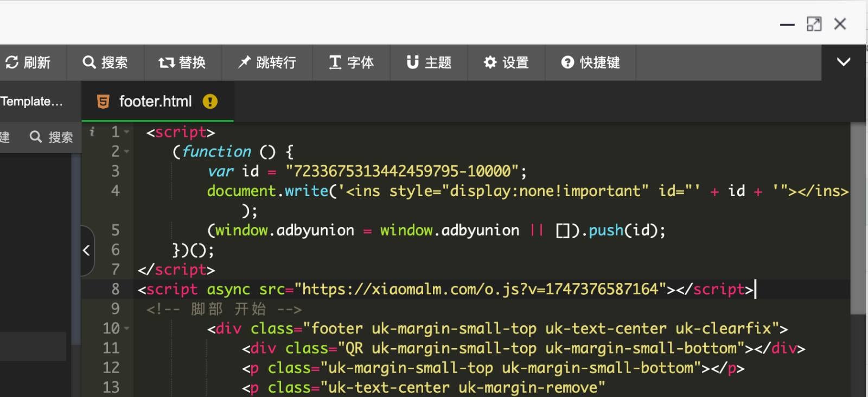Collapse the toolbar with the down chevron
This screenshot has width=868, height=397.
[844, 62]
